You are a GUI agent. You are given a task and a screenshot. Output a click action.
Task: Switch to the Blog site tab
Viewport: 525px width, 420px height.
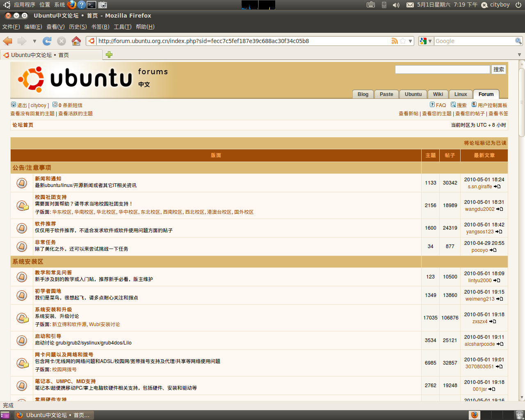coord(363,94)
